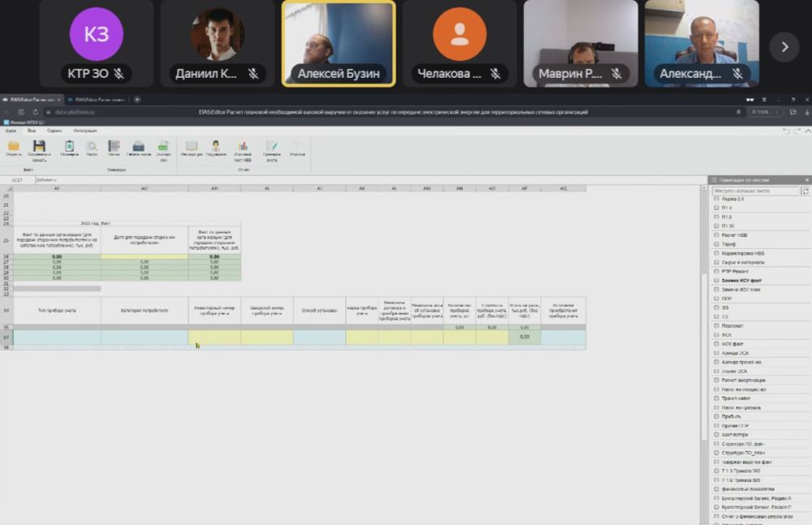Open the Интеграция ribbon tab
The height and width of the screenshot is (525, 812).
coord(84,130)
